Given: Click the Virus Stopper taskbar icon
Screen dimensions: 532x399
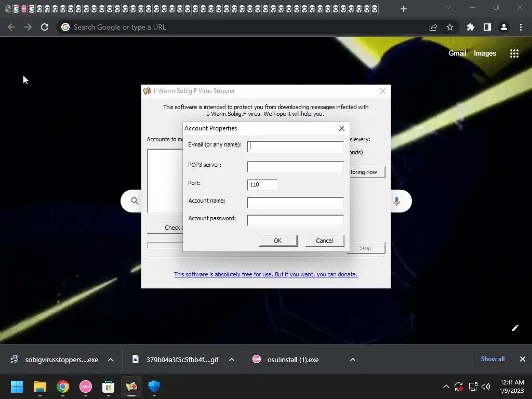Looking at the screenshot, I should tap(131, 387).
